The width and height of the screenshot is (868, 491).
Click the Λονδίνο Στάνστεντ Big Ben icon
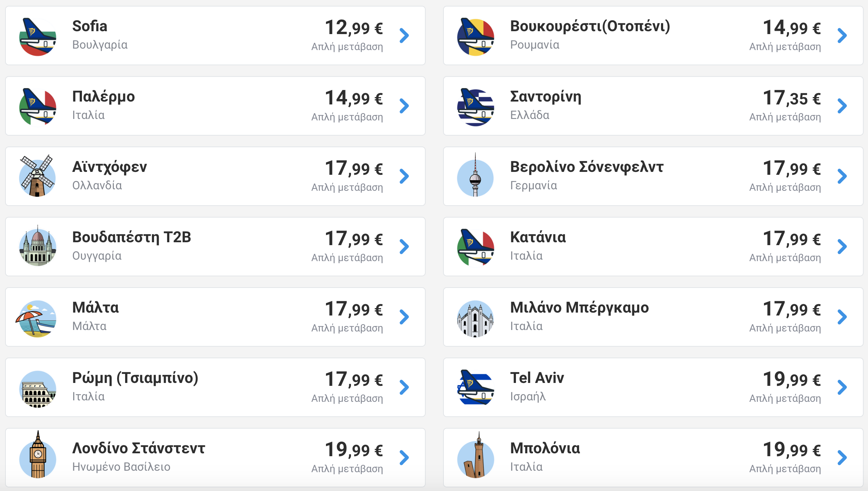point(38,455)
